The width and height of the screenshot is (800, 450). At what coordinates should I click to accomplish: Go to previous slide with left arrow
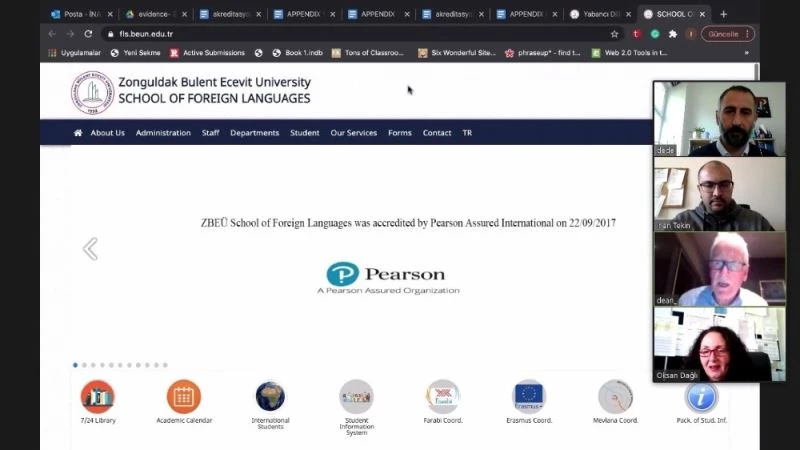(90, 249)
